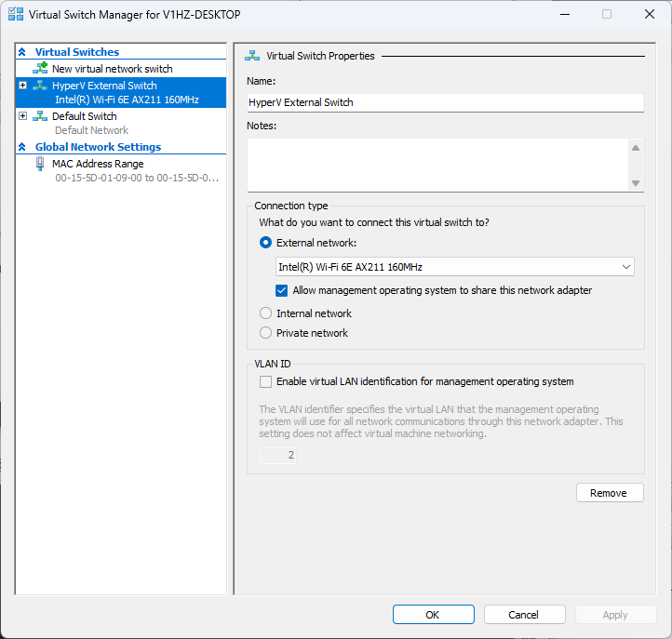Enable virtual LAN identification checkbox
Screen dimensions: 672x639
[266, 381]
